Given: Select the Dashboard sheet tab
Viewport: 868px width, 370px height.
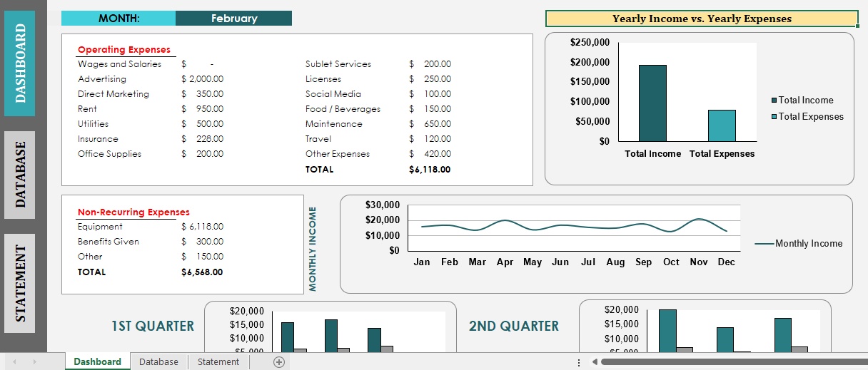Looking at the screenshot, I should [x=98, y=362].
